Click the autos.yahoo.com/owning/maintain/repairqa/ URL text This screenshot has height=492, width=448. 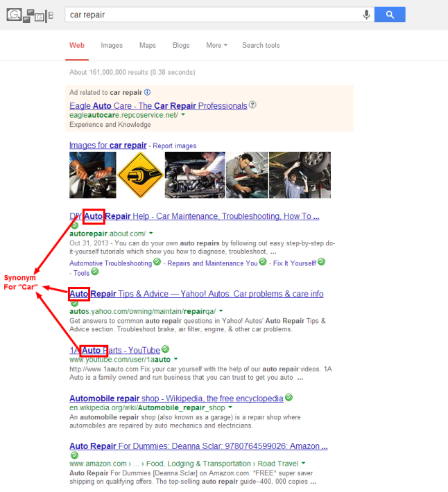click(143, 311)
